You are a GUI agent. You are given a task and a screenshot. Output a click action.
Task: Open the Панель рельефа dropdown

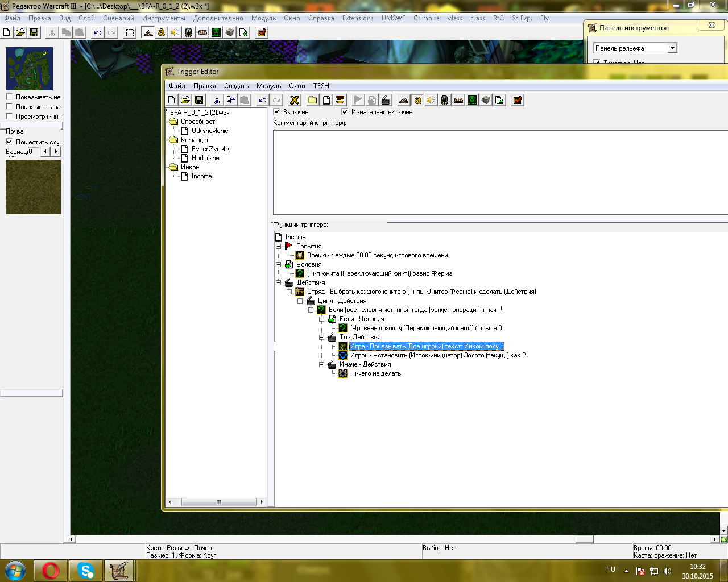point(672,48)
